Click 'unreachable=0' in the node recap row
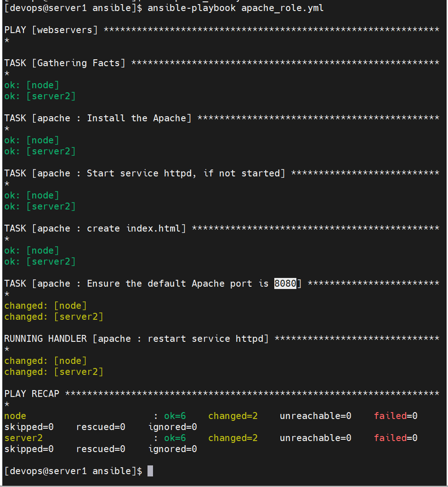Image resolution: width=448 pixels, height=487 pixels. 315,416
